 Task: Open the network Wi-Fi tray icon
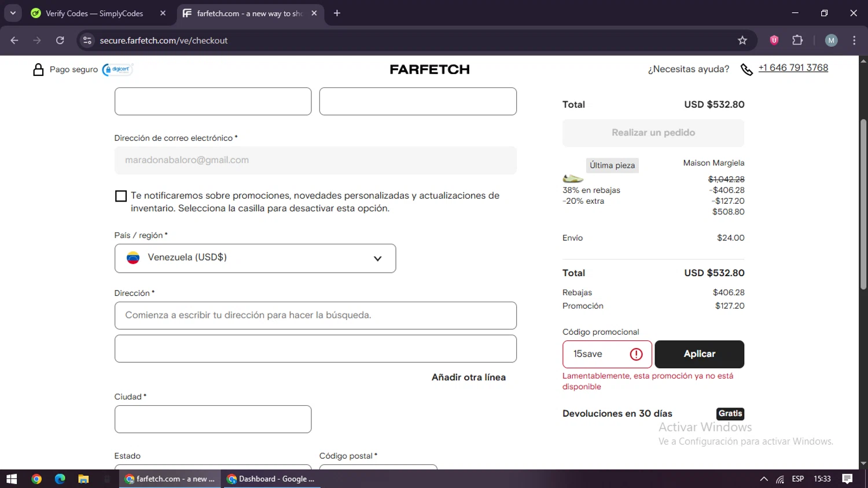click(x=780, y=479)
